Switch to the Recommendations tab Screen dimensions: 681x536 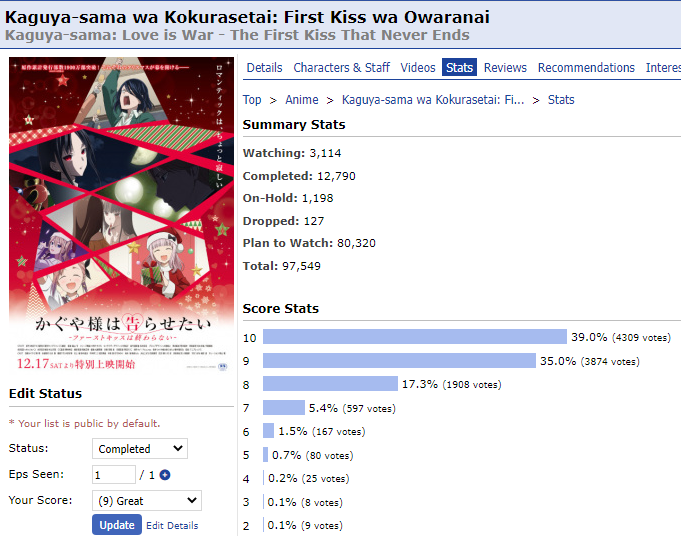click(x=586, y=68)
